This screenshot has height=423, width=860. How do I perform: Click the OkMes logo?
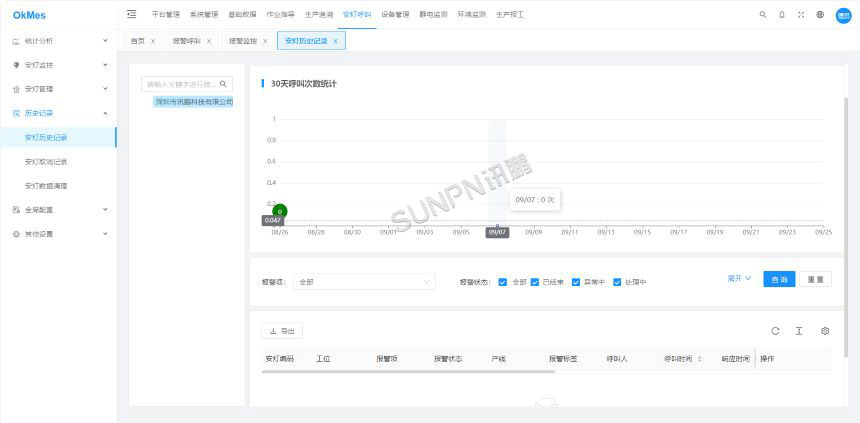click(29, 15)
